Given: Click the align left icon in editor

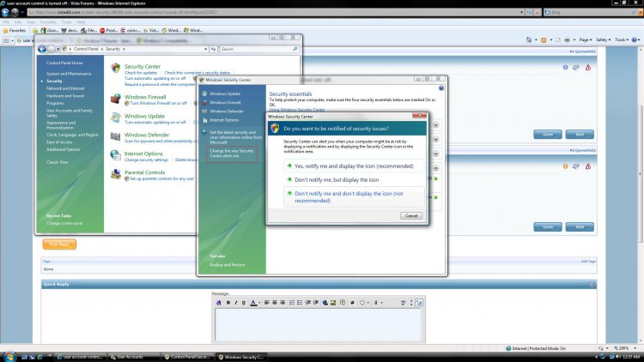Looking at the screenshot, I should coord(267,303).
